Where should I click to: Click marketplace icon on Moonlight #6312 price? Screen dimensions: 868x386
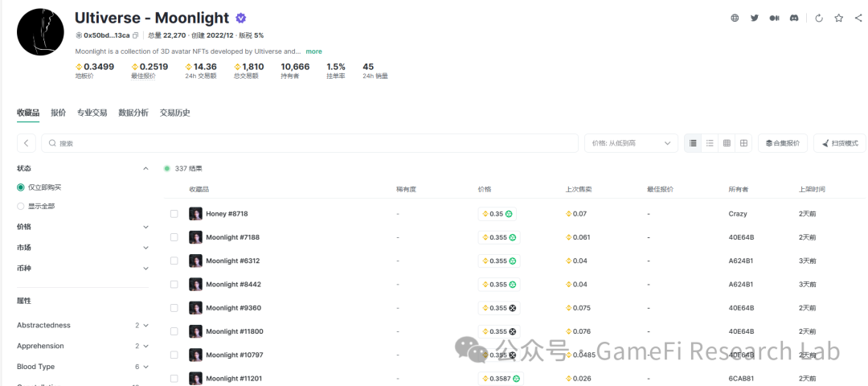pos(513,261)
